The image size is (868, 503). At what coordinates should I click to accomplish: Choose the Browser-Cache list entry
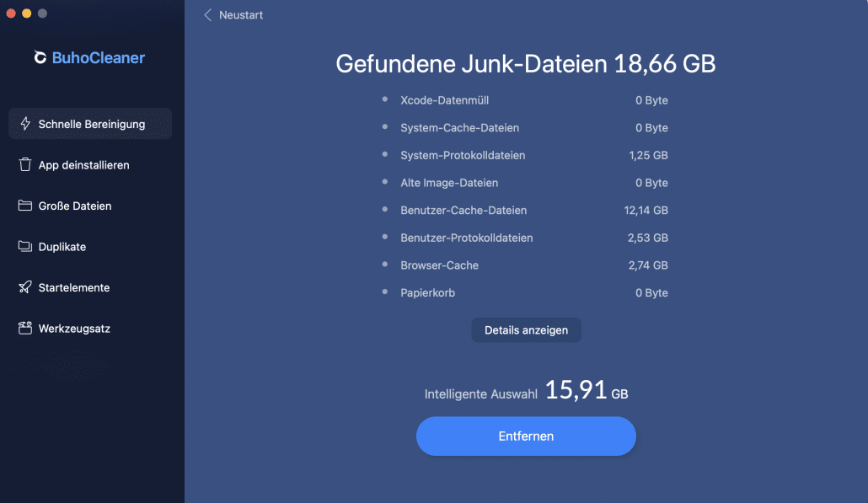pos(439,265)
